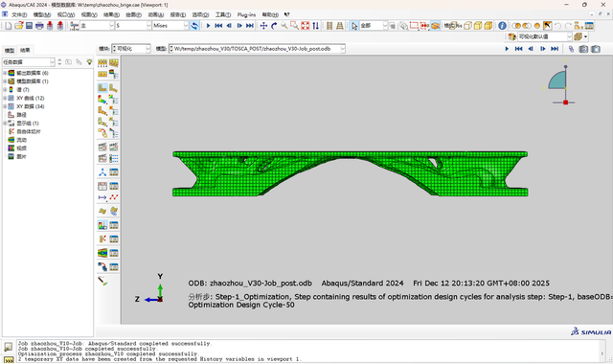Open the ODB file path dropdown
This screenshot has width=613, height=364.
pos(343,49)
